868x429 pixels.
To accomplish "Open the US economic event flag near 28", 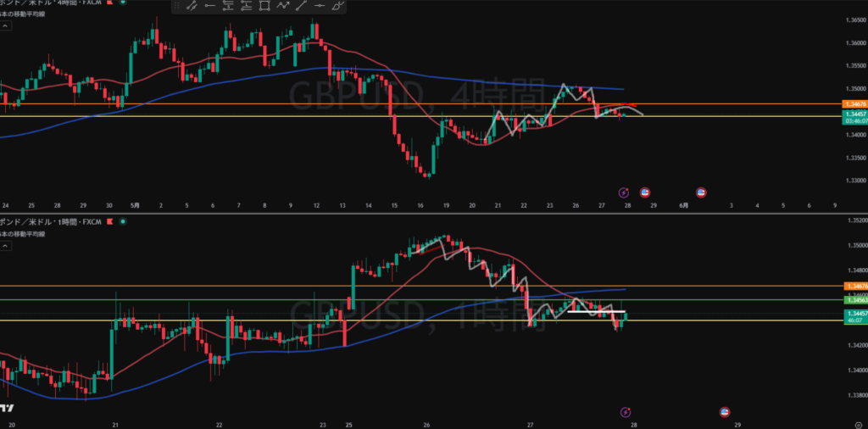I will (x=644, y=192).
